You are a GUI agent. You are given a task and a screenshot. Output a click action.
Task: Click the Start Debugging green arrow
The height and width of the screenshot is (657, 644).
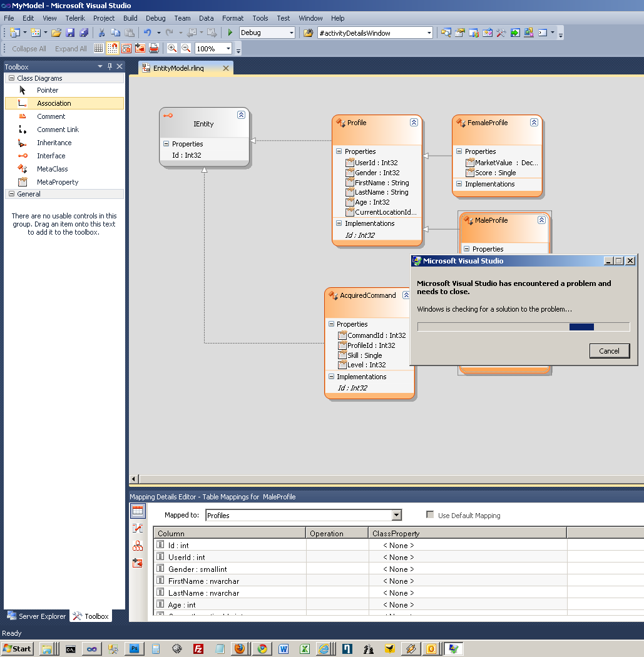tap(230, 33)
